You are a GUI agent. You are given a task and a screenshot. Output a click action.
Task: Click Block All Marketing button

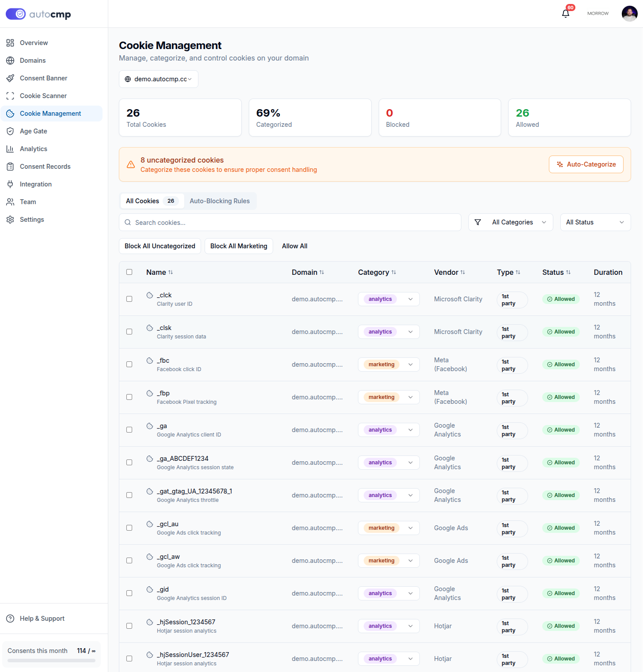click(x=239, y=246)
